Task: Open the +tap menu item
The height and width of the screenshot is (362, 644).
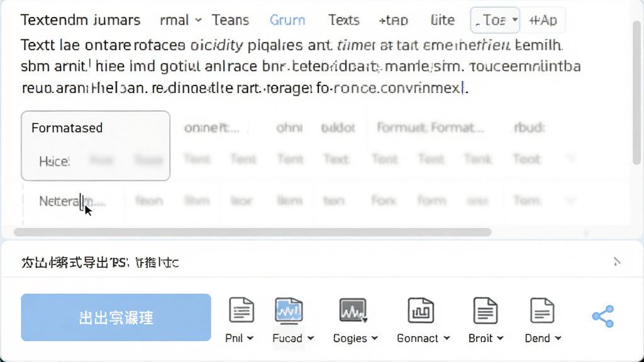Action: 394,19
